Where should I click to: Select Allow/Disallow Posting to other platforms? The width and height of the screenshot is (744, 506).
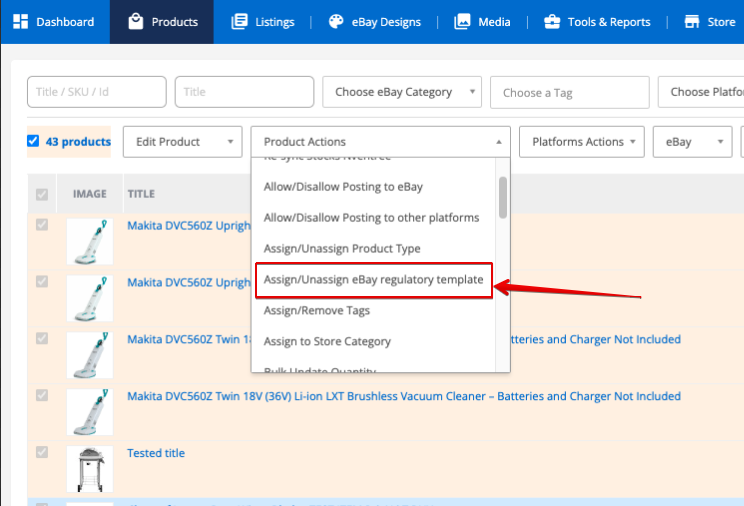coord(373,218)
